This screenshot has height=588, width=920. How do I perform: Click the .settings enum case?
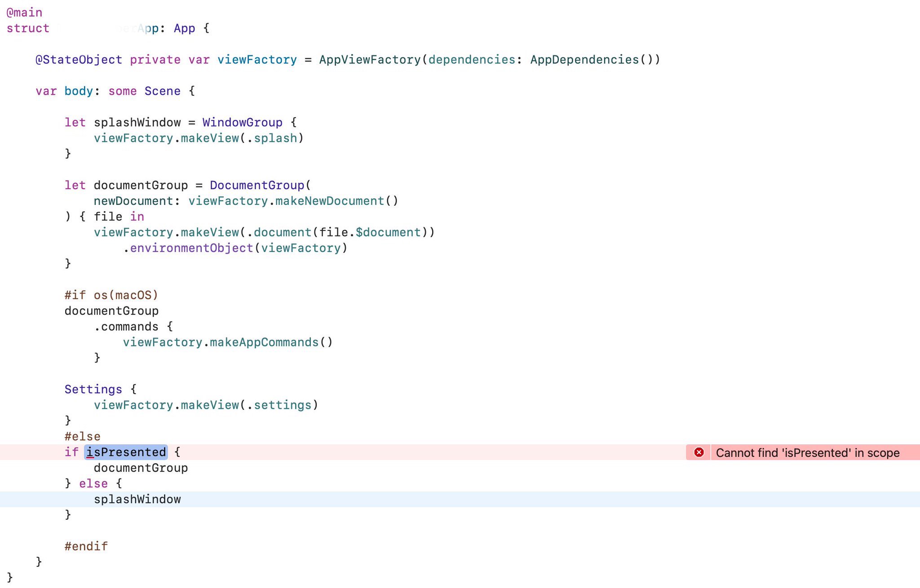click(279, 405)
